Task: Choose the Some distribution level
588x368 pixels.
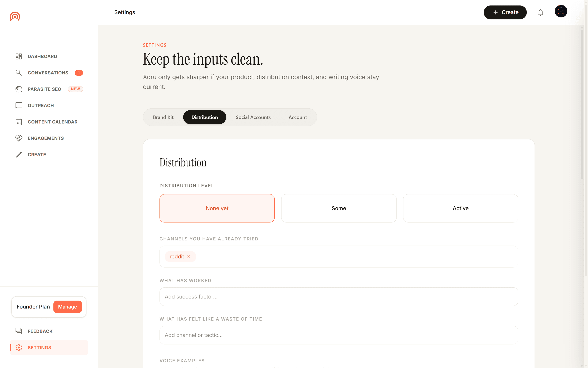Action: click(x=339, y=208)
